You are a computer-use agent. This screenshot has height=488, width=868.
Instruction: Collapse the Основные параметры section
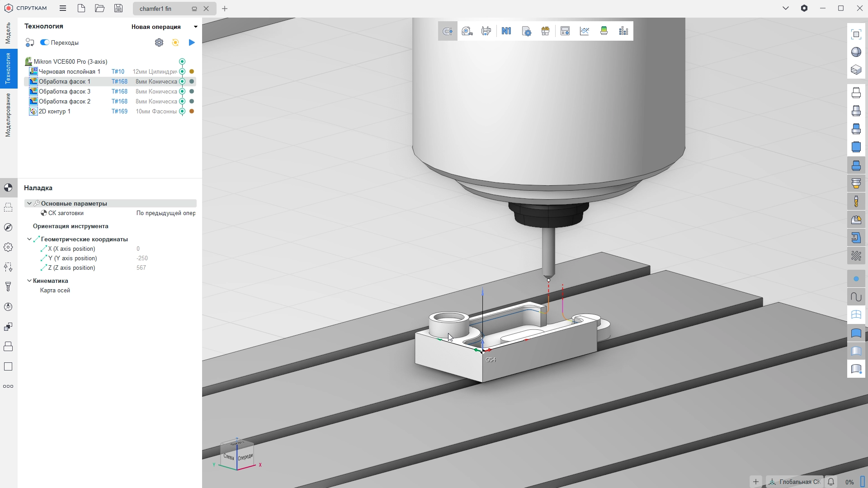click(29, 203)
